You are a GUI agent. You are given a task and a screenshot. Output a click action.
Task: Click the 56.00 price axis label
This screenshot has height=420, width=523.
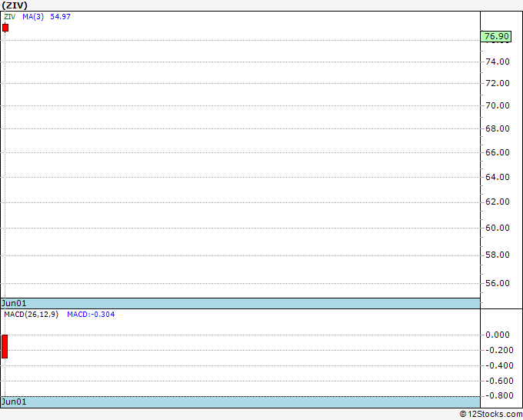pos(498,283)
